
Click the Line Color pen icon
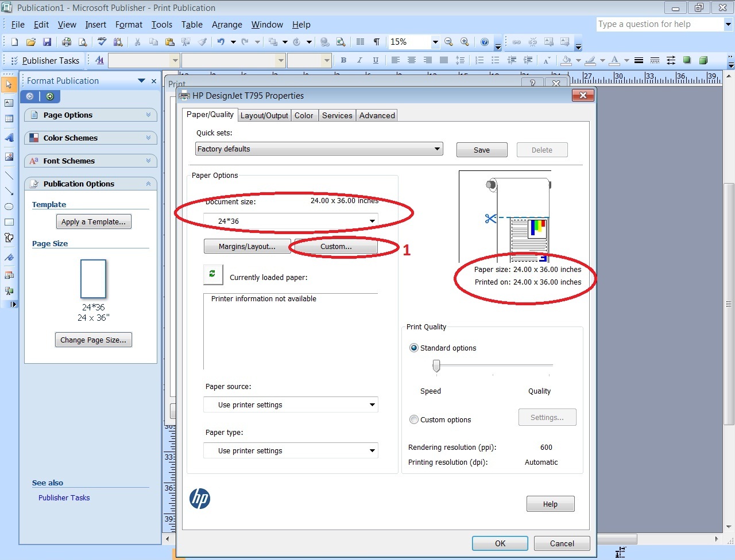590,60
